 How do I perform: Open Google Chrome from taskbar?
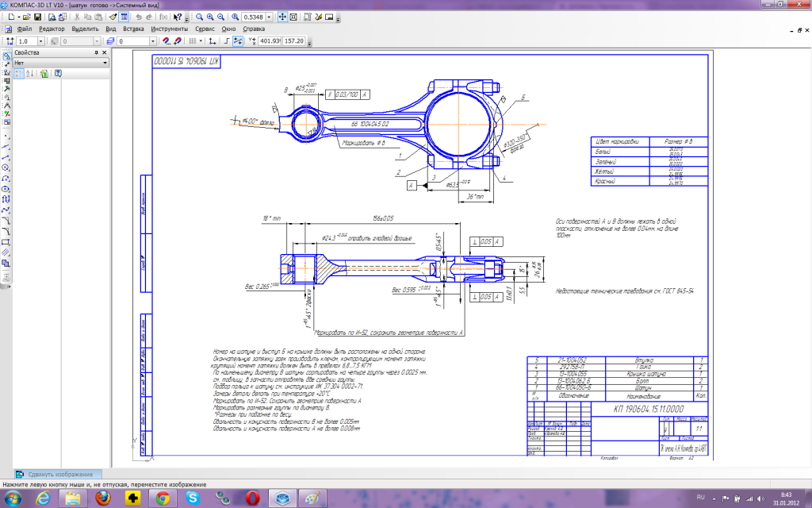click(x=163, y=498)
